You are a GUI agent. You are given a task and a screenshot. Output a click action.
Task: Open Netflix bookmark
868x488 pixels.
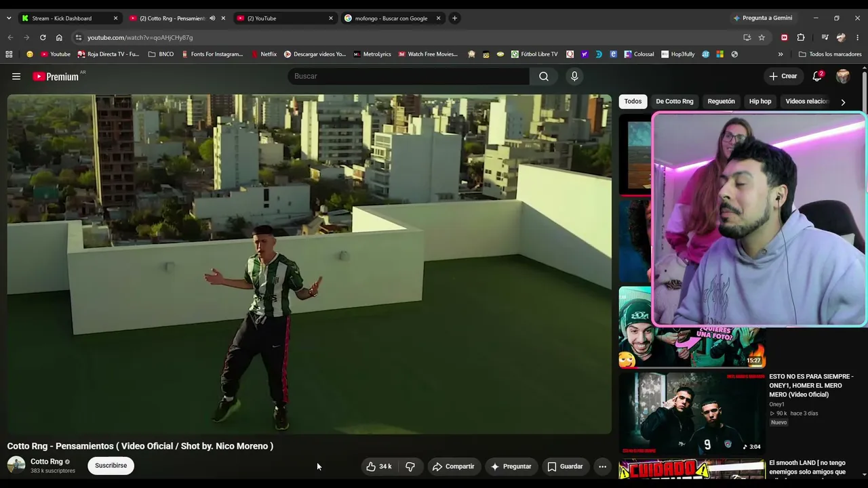click(x=264, y=54)
